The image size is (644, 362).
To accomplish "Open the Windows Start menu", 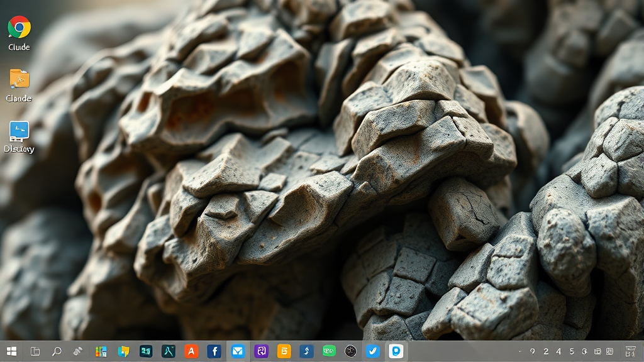I will pyautogui.click(x=11, y=351).
